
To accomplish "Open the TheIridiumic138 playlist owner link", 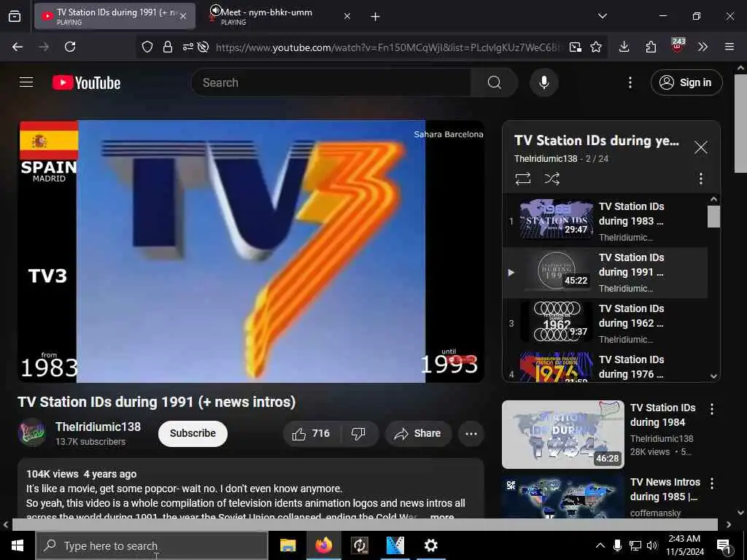I will [545, 158].
